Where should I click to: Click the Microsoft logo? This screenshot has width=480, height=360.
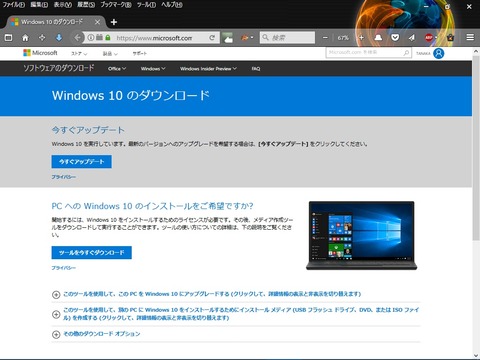pyautogui.click(x=40, y=53)
